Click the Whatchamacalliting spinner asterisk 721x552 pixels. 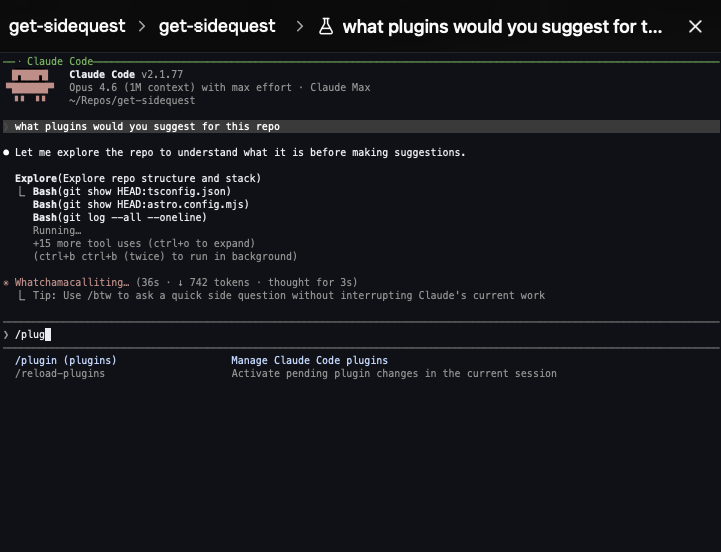tap(6, 283)
